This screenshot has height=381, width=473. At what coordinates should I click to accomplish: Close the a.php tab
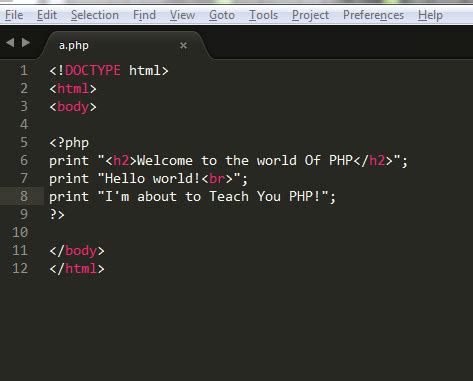click(x=183, y=45)
